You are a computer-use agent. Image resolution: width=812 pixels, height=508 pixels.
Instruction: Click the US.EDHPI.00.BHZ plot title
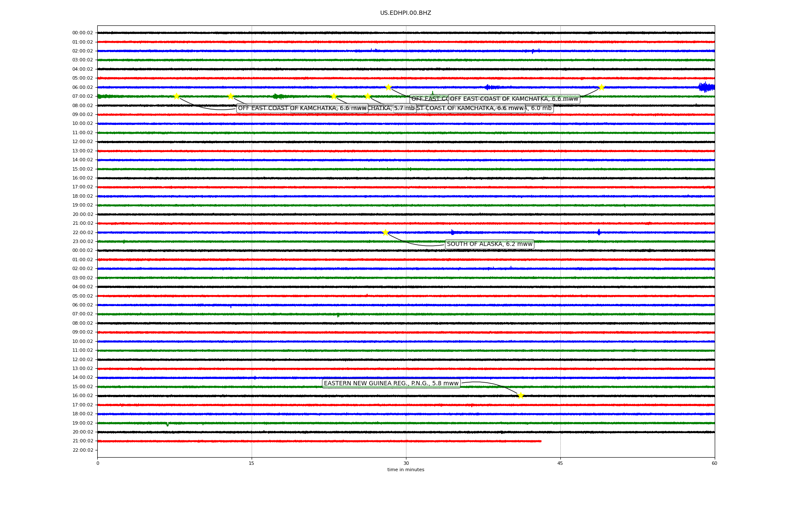[x=406, y=13]
